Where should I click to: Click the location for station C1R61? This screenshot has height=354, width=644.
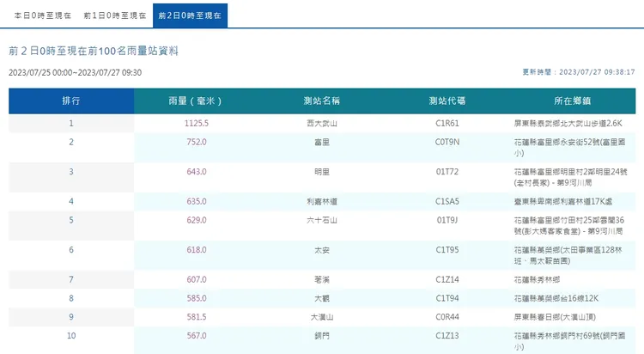[568, 124]
